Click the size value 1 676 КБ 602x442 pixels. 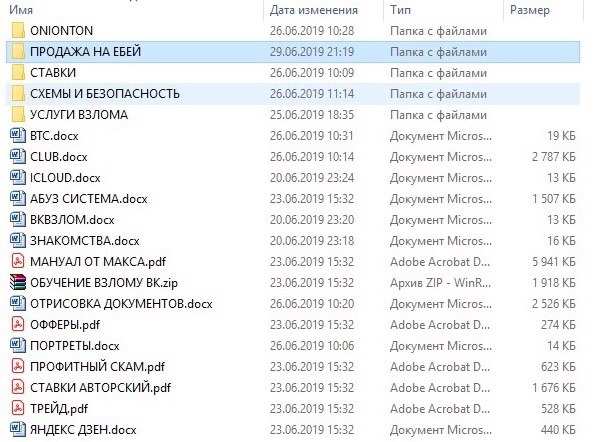(554, 387)
